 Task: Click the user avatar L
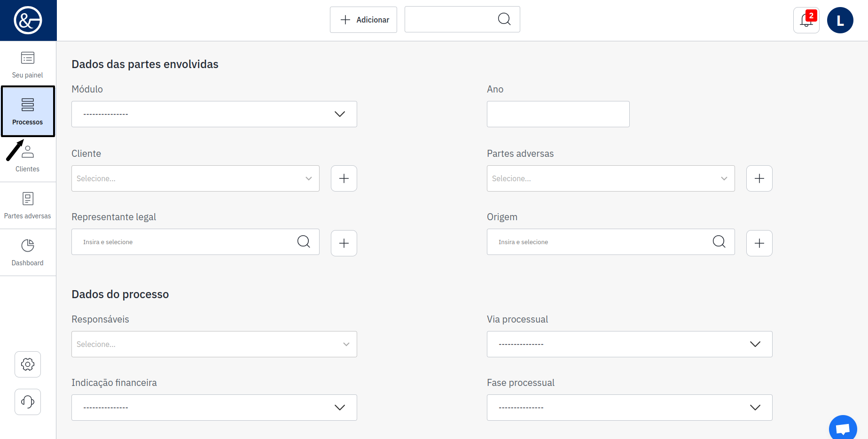[x=840, y=20]
